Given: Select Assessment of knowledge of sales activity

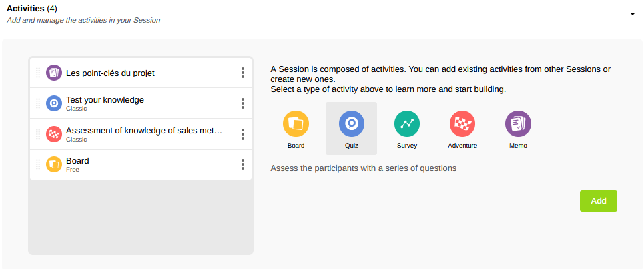Looking at the screenshot, I should [143, 131].
